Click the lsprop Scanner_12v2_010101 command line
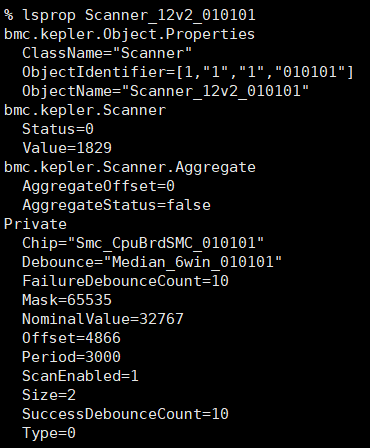The width and height of the screenshot is (370, 448). point(130,15)
